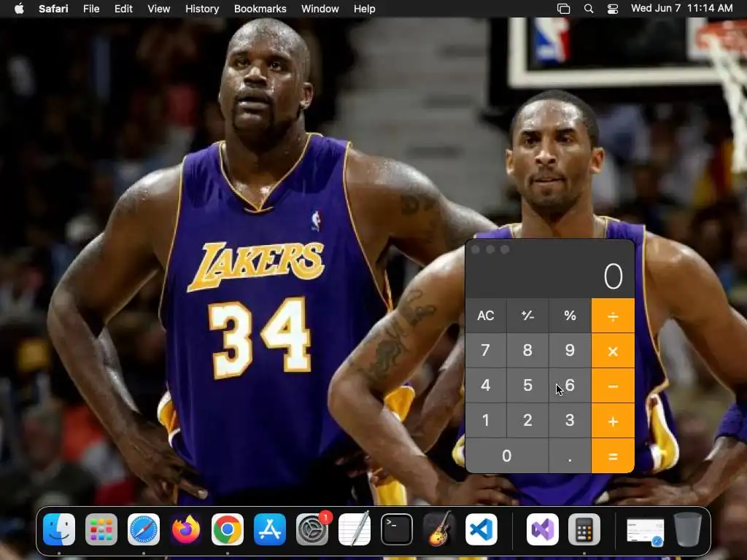Click the date and time in the menu bar

coord(682,8)
